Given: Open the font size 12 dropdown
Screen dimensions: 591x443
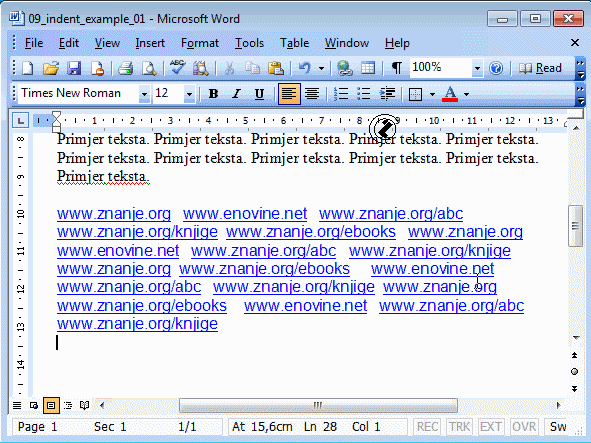Looking at the screenshot, I should [x=189, y=94].
